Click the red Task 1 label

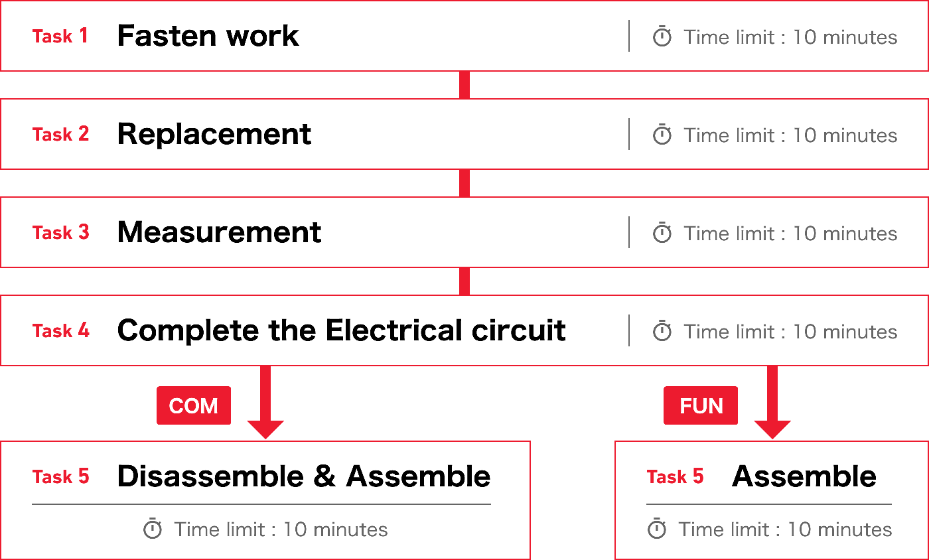click(x=60, y=36)
